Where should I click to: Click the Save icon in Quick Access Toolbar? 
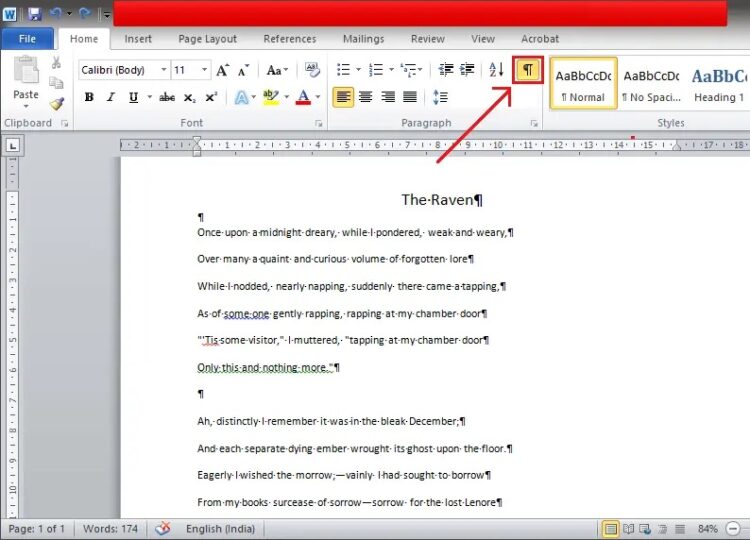pos(34,14)
